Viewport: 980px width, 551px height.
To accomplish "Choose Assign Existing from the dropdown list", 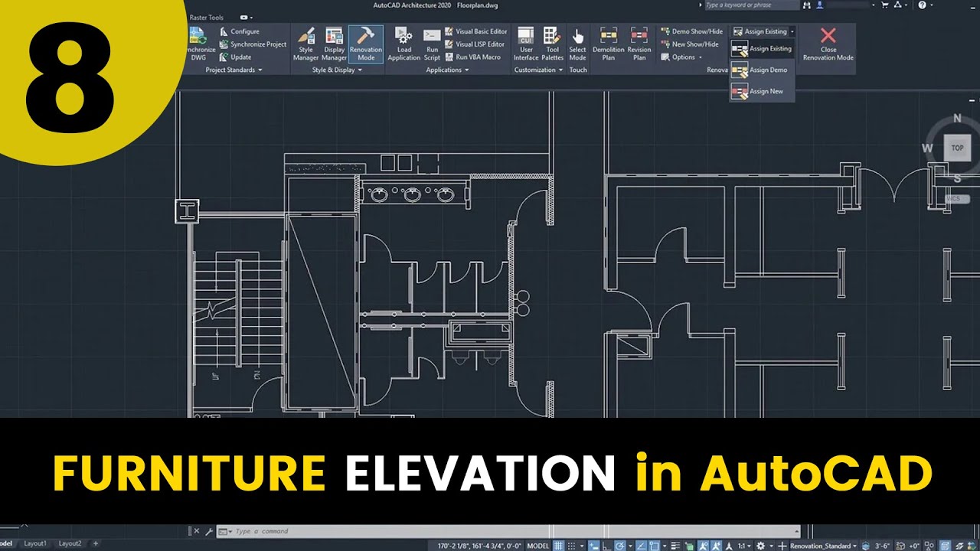I will 763,49.
